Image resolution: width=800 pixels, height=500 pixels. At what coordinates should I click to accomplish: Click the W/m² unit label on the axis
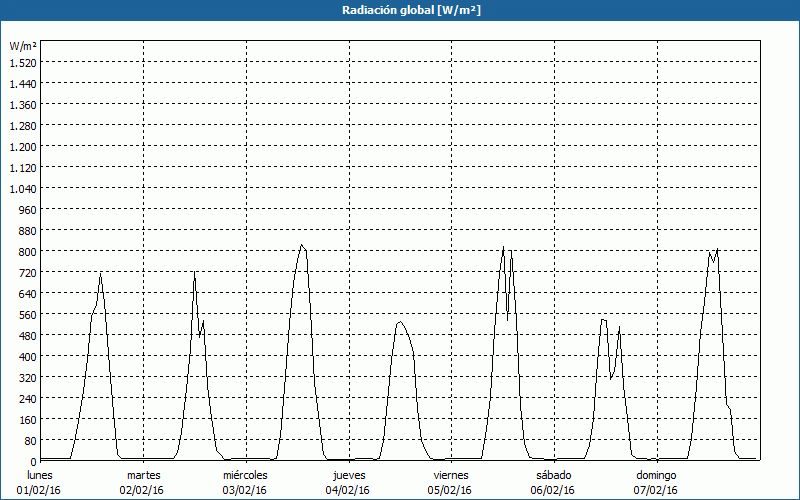pyautogui.click(x=23, y=46)
